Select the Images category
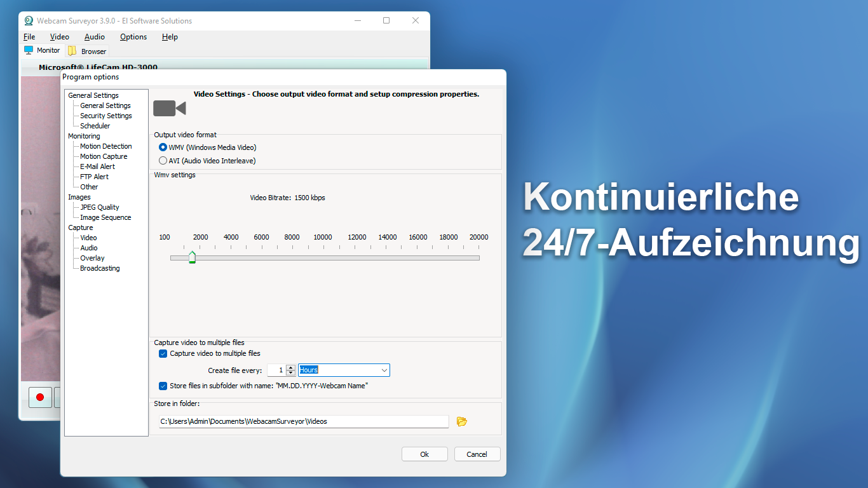This screenshot has width=868, height=488. pyautogui.click(x=79, y=197)
